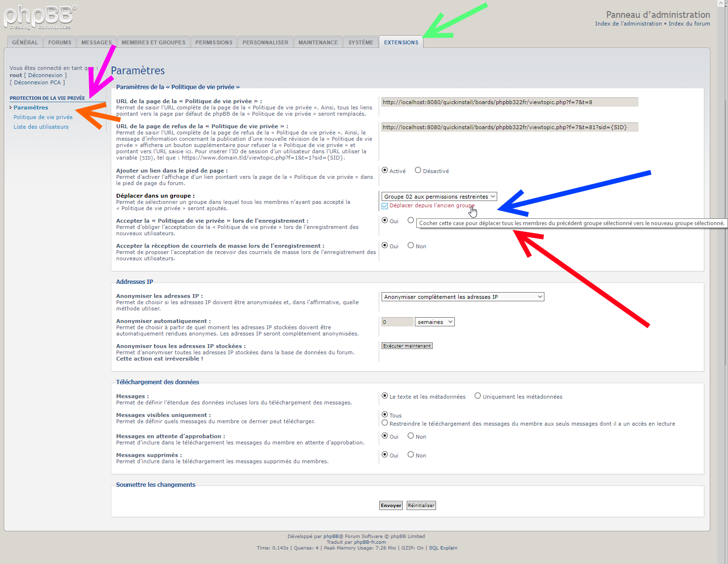
Task: Open 'Politique de vie privée' sidebar link
Action: (x=43, y=117)
